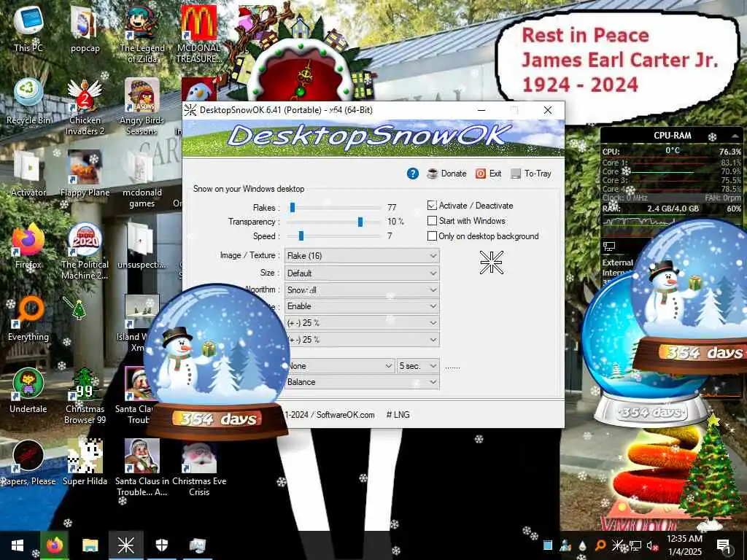Select the Super Hilda shortcut

85,462
